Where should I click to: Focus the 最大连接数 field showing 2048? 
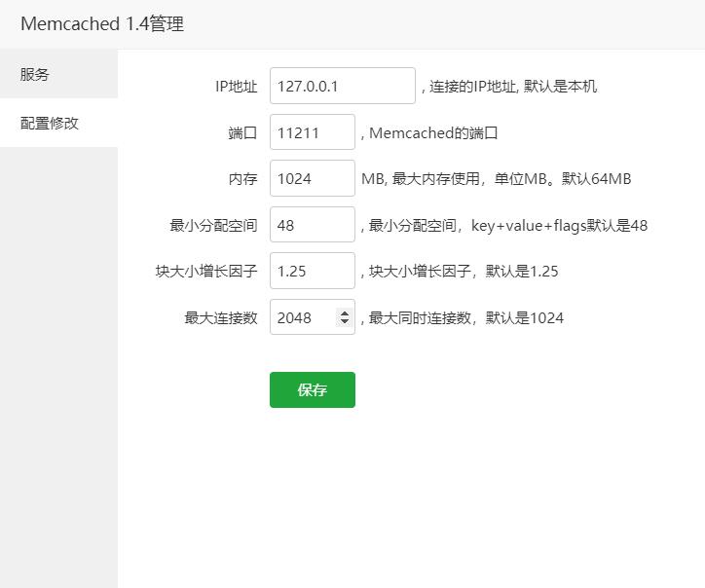tap(313, 317)
